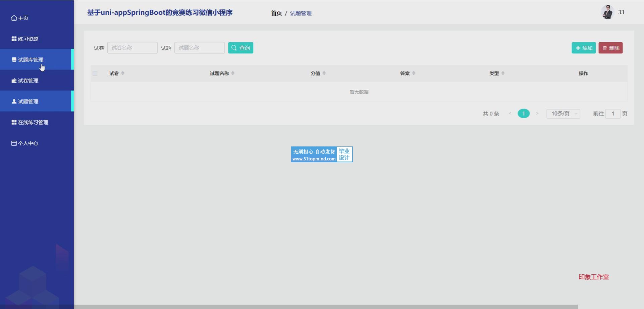Click the user avatar picture
The image size is (644, 309).
(x=607, y=12)
